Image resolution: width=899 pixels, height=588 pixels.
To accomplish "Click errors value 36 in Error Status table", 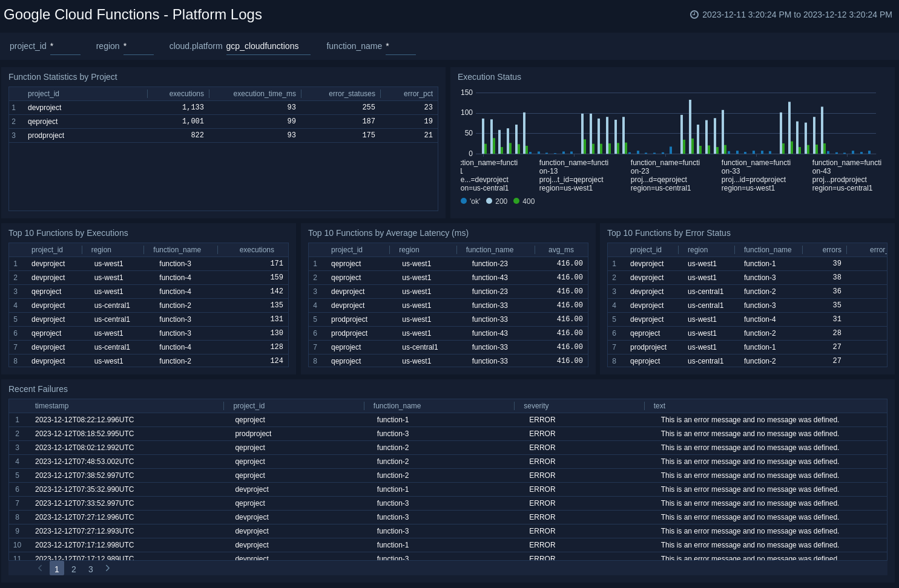I will click(837, 291).
